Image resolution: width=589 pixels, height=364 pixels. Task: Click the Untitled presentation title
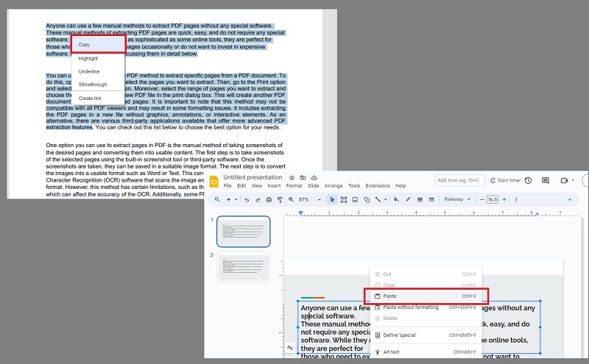(253, 177)
